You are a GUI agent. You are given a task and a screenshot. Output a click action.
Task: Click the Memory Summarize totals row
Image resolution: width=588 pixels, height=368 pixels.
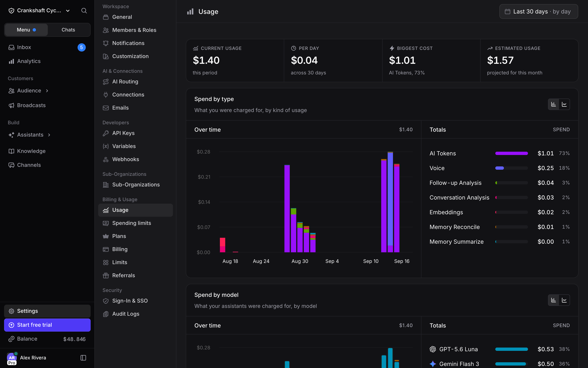pyautogui.click(x=500, y=242)
